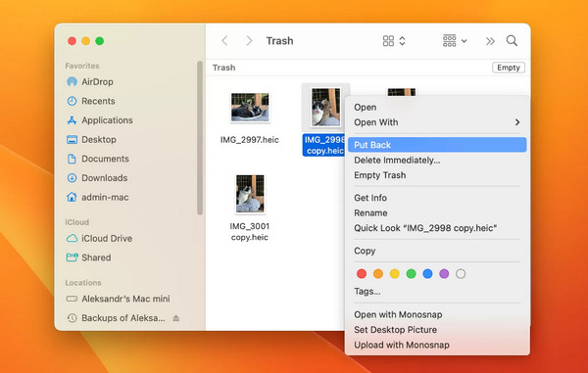
Task: Go forward with the right chevron
Action: (x=249, y=40)
